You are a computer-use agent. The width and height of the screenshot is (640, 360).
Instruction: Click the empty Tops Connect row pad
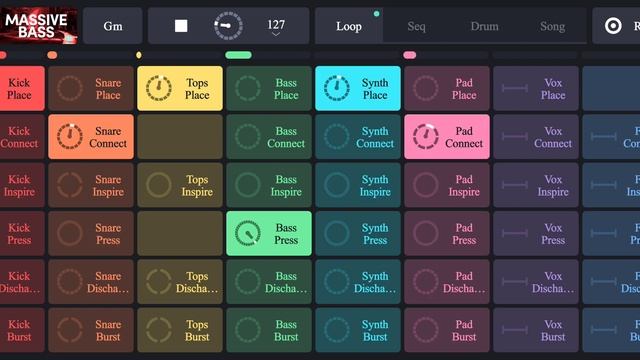[x=180, y=137]
